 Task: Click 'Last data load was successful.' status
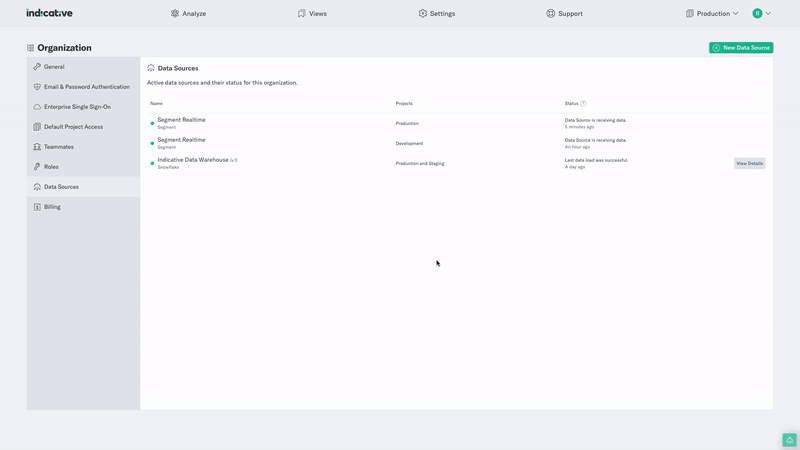coord(596,160)
